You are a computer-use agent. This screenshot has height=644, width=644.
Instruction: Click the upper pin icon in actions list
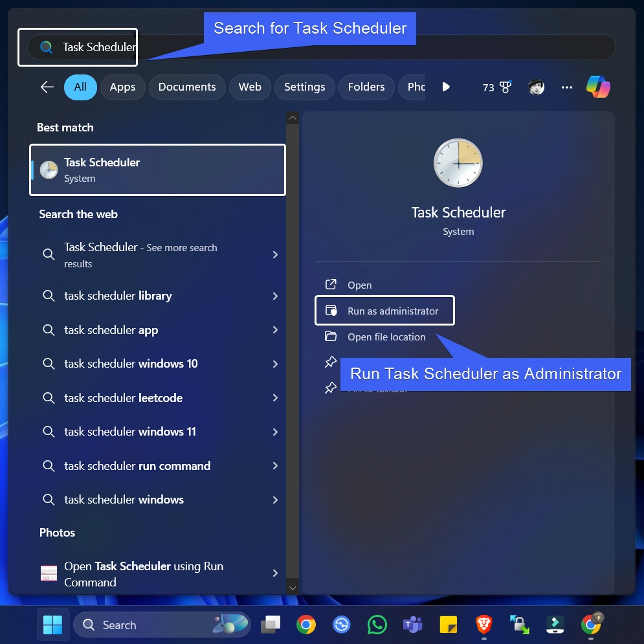point(331,362)
